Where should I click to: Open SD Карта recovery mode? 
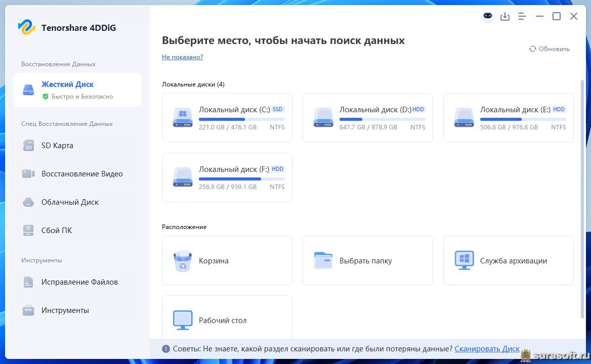click(x=77, y=145)
